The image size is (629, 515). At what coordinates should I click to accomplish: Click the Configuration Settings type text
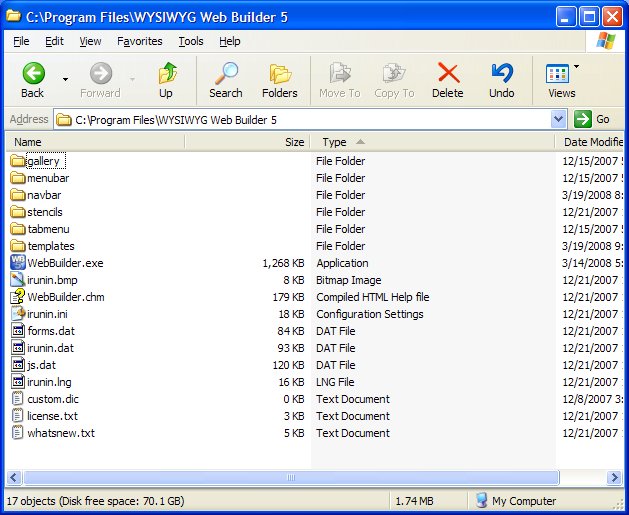(370, 314)
